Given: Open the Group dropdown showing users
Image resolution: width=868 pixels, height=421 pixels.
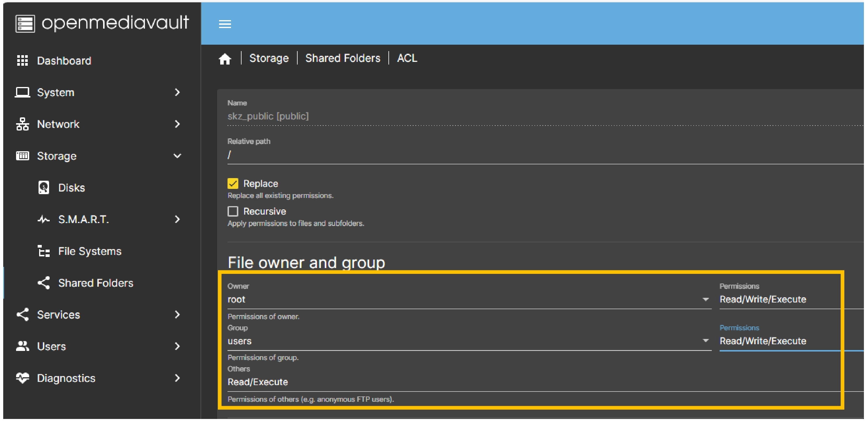Looking at the screenshot, I should pyautogui.click(x=469, y=341).
